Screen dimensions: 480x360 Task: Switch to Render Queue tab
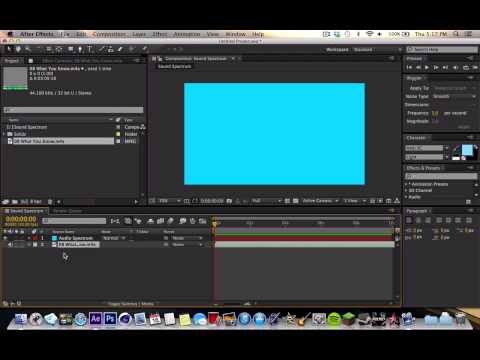tap(67, 211)
